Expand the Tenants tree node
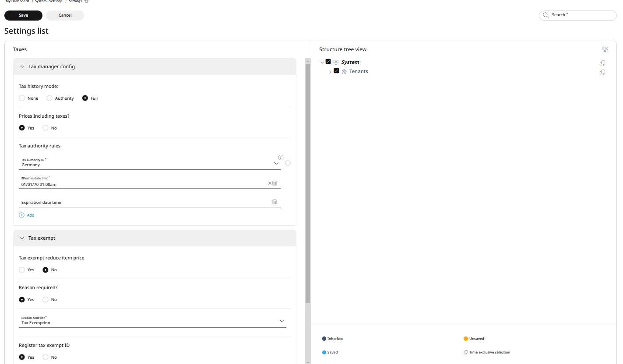 [330, 72]
